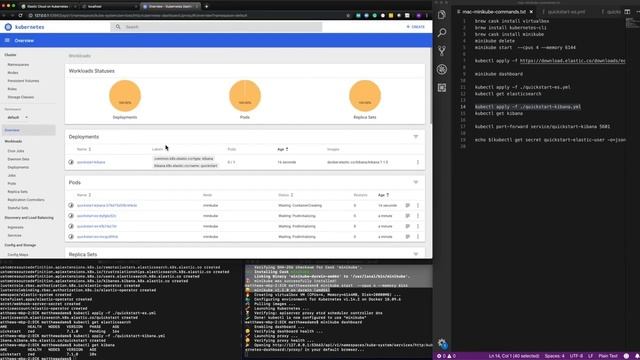The width and height of the screenshot is (640, 360).
Task: Go to Replica Sets in sidebar
Action: click(18, 191)
